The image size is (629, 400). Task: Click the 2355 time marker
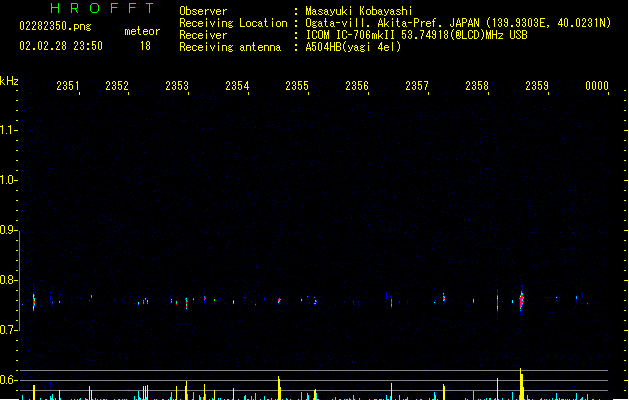[x=297, y=86]
